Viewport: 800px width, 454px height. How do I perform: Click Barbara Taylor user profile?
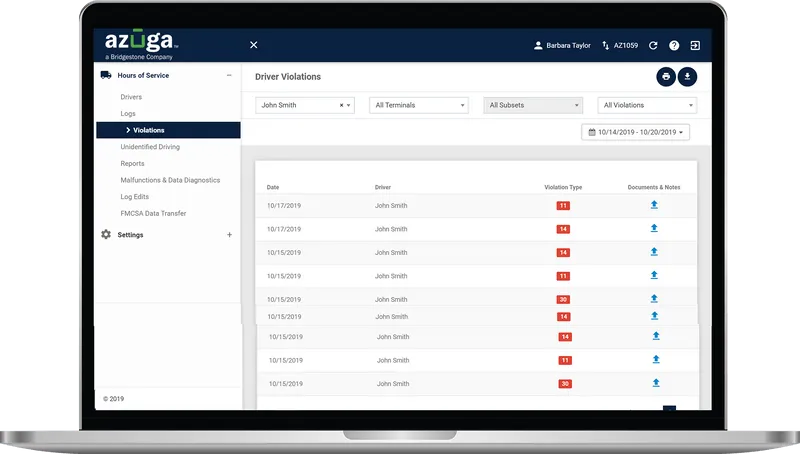coord(562,45)
